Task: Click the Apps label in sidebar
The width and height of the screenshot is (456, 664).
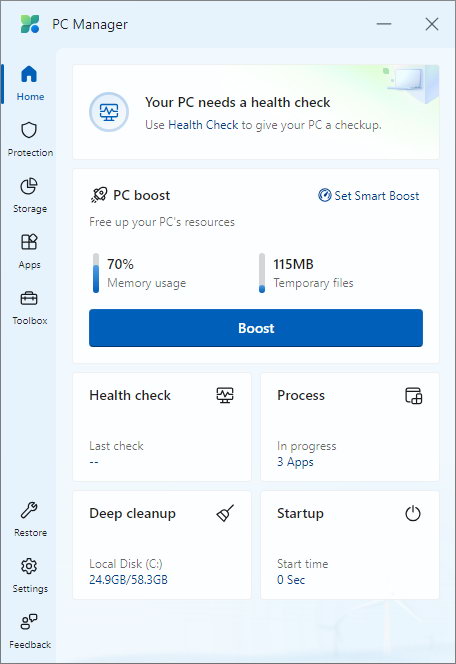Action: pyautogui.click(x=30, y=265)
